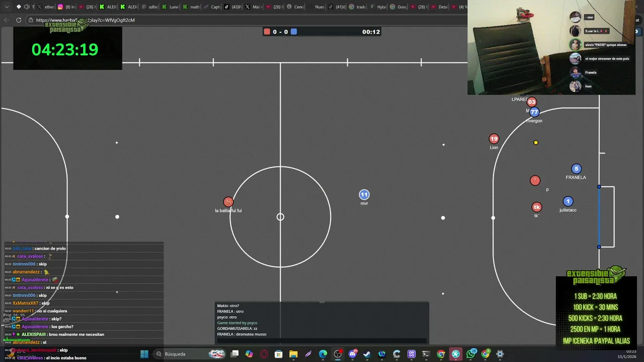
Task: Open the 'sdfsc' browser tab
Action: coord(150,7)
